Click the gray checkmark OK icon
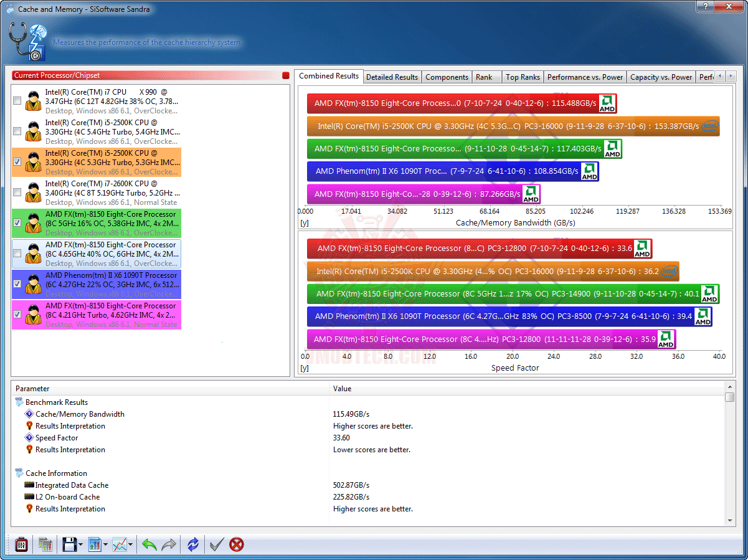Viewport: 748px width, 560px height. tap(216, 544)
